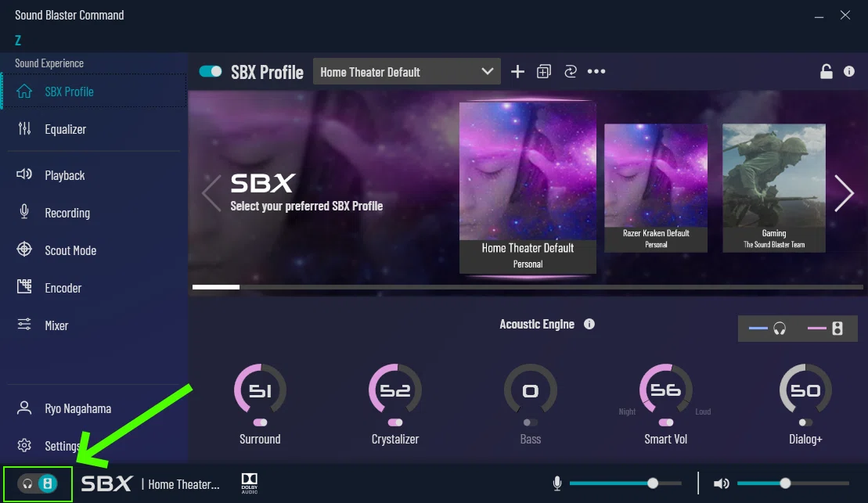The height and width of the screenshot is (503, 868).
Task: Click the unlock padlock icon
Action: (x=826, y=71)
